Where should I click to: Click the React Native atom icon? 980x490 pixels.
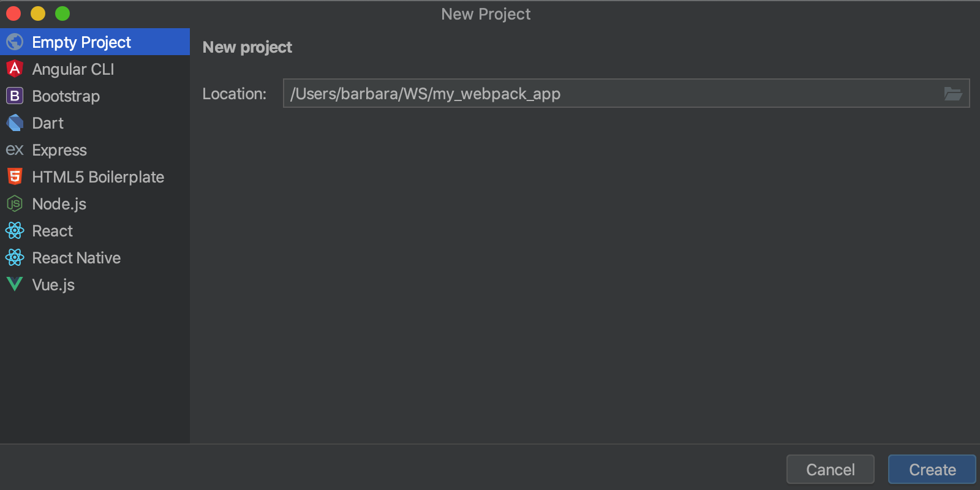(15, 257)
